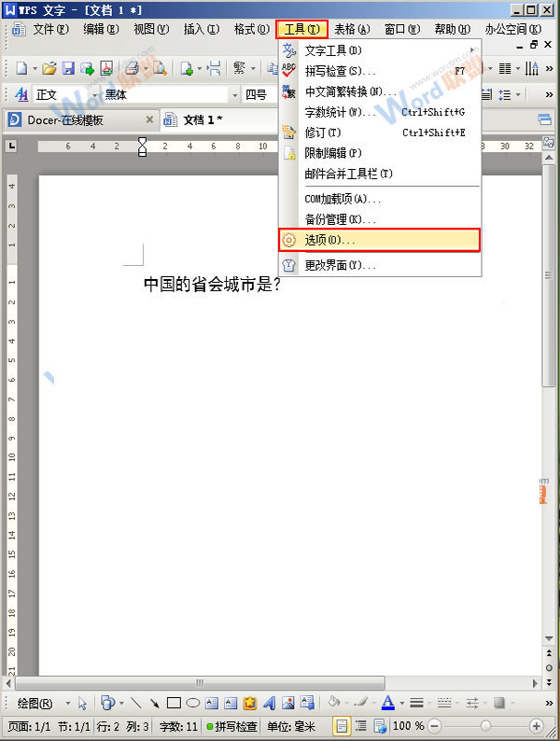Choose 选项(O)... from the Tools menu
This screenshot has width=560, height=741.
[380, 240]
